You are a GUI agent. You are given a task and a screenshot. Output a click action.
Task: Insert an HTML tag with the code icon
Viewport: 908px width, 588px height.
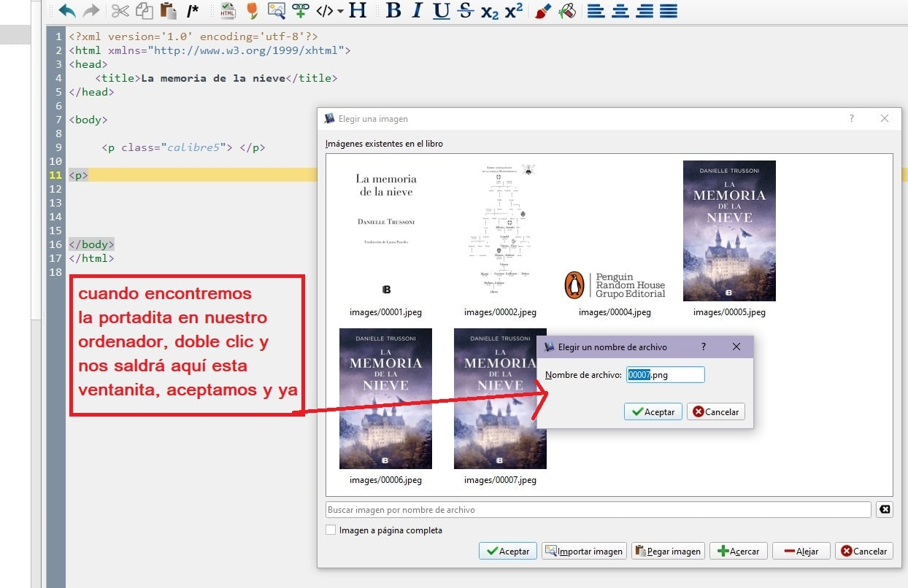[325, 11]
